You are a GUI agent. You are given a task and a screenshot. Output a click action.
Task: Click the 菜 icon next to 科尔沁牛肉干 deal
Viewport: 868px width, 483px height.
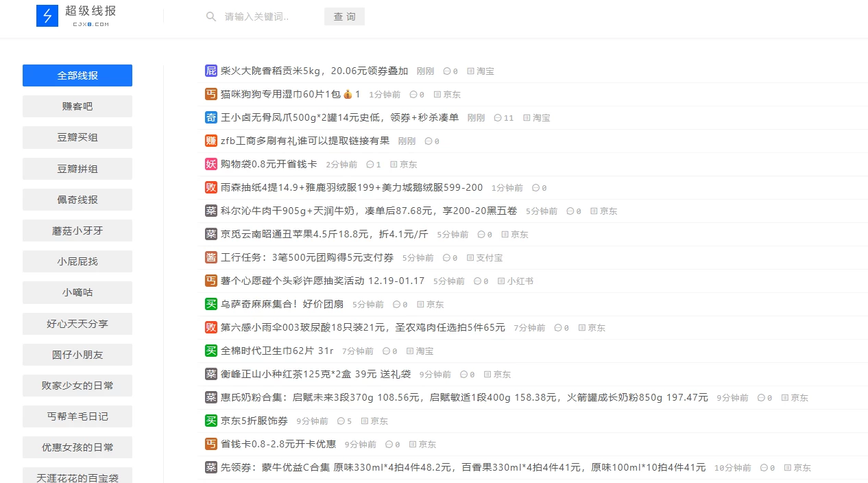[210, 211]
